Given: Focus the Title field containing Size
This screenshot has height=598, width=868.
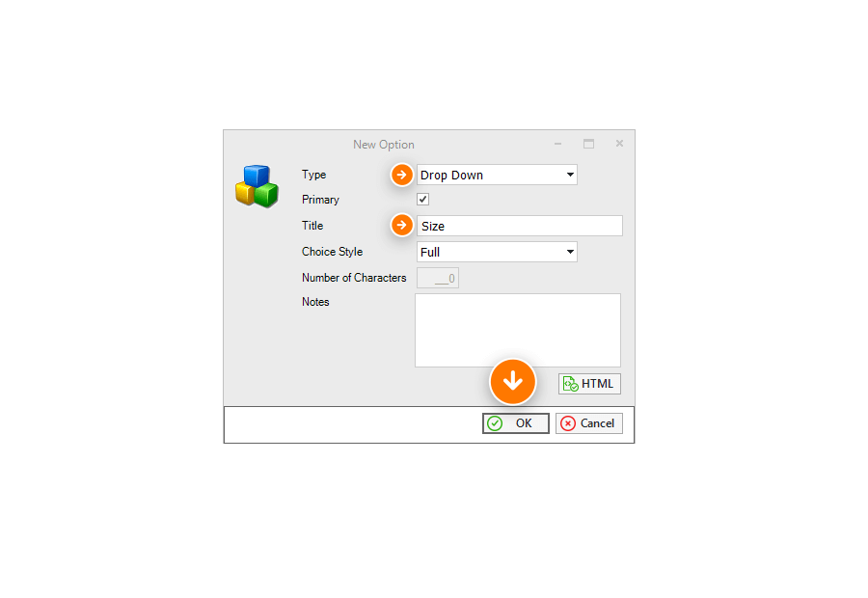Looking at the screenshot, I should (519, 226).
